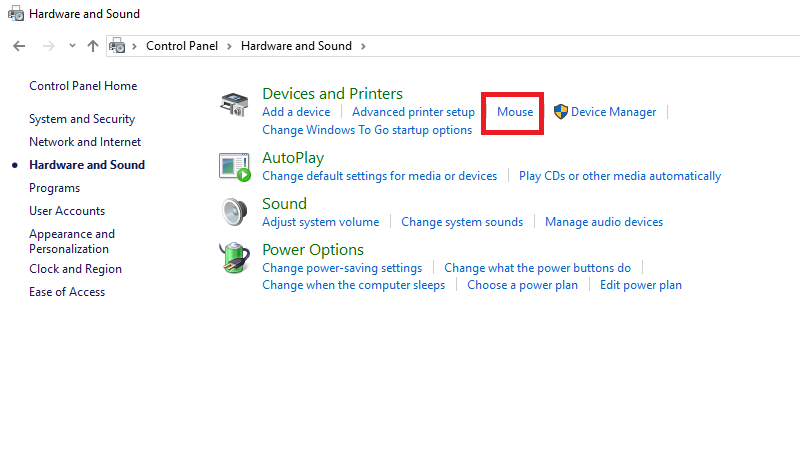Go to Control Panel Home
This screenshot has height=450, width=800.
click(83, 86)
